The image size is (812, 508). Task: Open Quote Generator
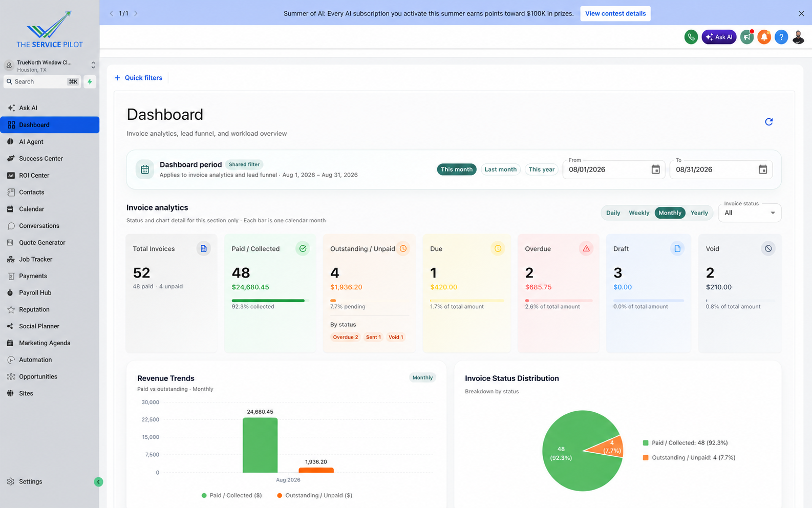[50, 243]
